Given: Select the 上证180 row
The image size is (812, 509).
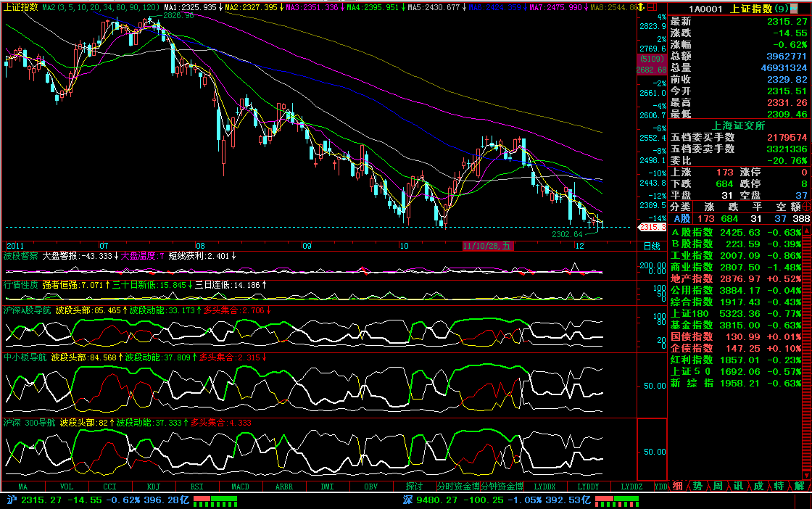Looking at the screenshot, I should (x=736, y=313).
